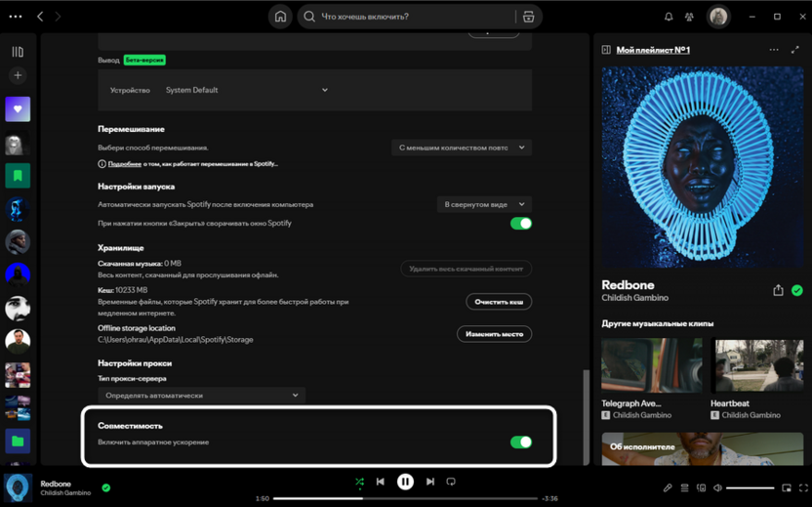Click 'Удалить весь скачанный контент' button
The image size is (812, 507).
(467, 269)
